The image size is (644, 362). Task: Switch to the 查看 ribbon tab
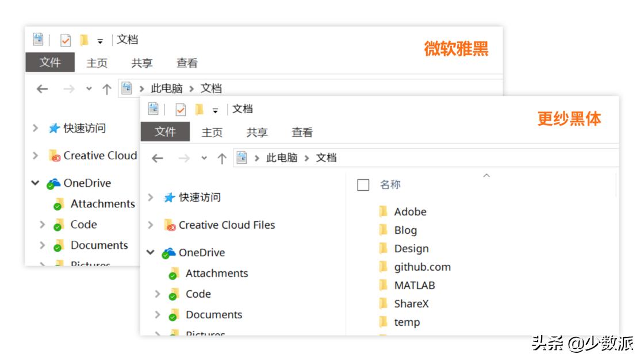pos(302,132)
